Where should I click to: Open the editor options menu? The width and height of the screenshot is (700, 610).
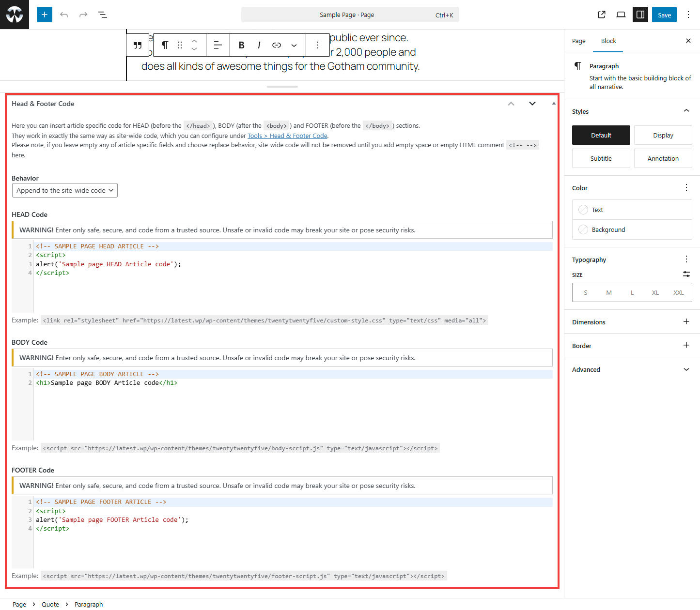coord(688,15)
